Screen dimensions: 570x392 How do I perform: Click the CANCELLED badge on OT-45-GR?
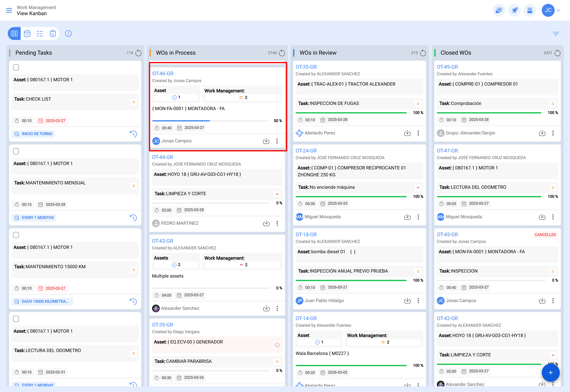point(545,235)
